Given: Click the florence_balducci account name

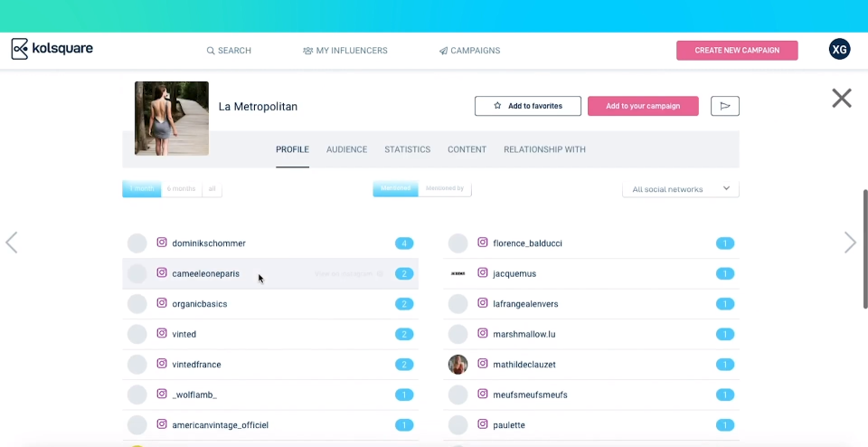Looking at the screenshot, I should (527, 243).
